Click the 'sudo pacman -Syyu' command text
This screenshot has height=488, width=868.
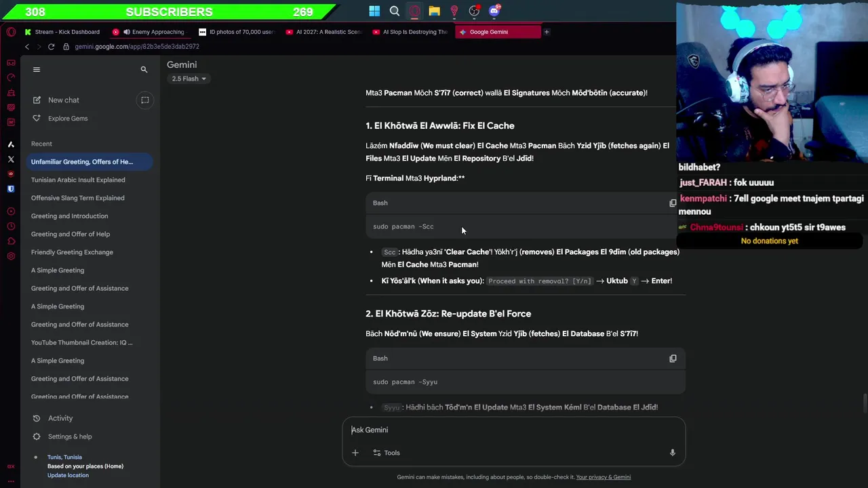(x=405, y=382)
